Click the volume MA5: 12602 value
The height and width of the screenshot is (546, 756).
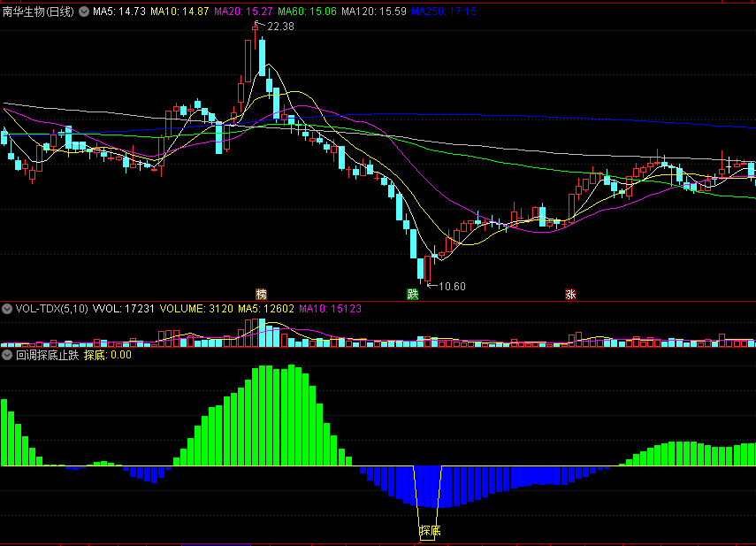(266, 309)
